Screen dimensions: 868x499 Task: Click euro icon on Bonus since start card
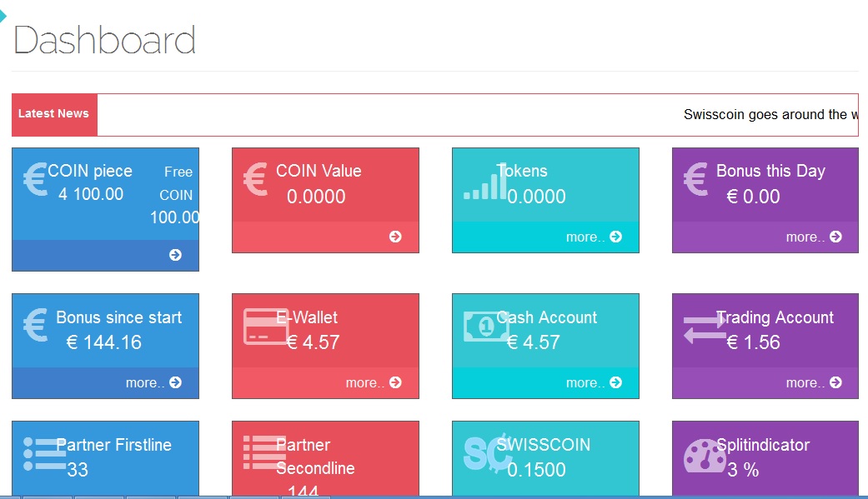pos(35,325)
